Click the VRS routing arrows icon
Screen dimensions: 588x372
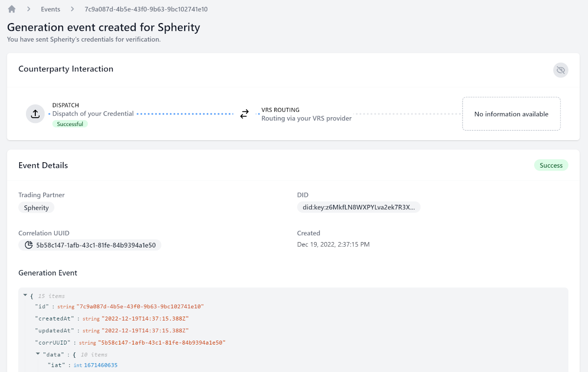244,114
